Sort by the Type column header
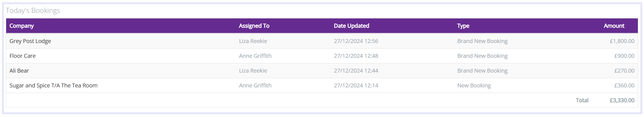Screen dimensions: 644x117 (x=463, y=26)
